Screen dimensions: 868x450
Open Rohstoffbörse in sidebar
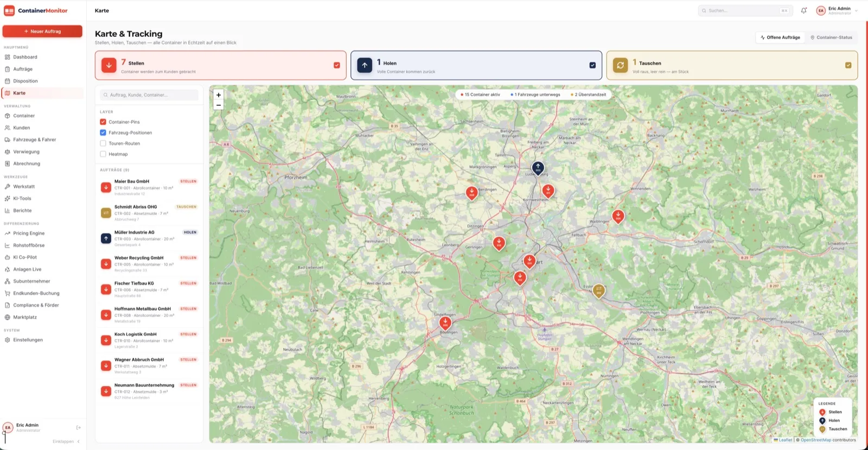43,245
